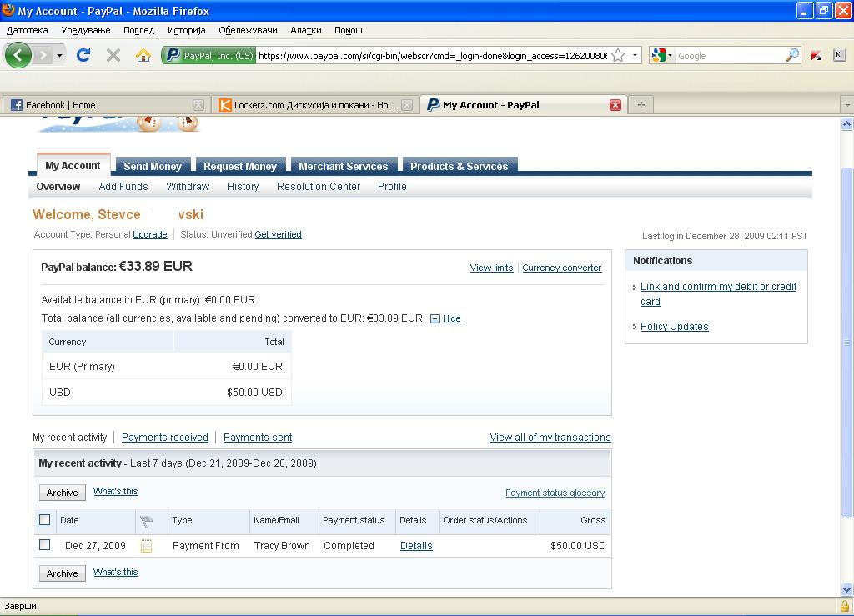854x616 pixels.
Task: Switch to the Send Money tab
Action: [153, 166]
